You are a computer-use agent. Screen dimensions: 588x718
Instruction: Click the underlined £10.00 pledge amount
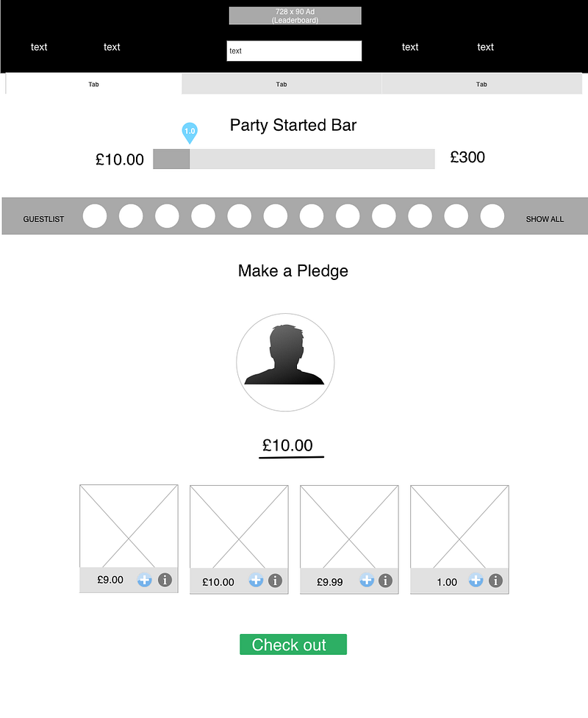pyautogui.click(x=288, y=445)
